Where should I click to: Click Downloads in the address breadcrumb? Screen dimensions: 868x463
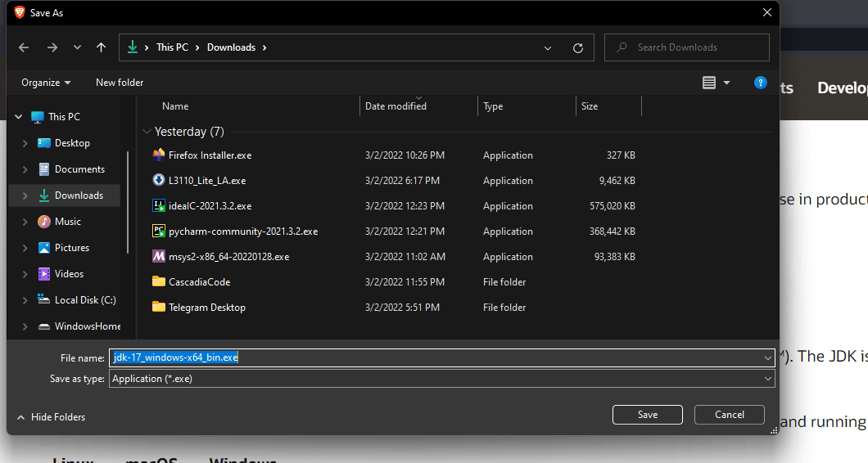pyautogui.click(x=232, y=47)
